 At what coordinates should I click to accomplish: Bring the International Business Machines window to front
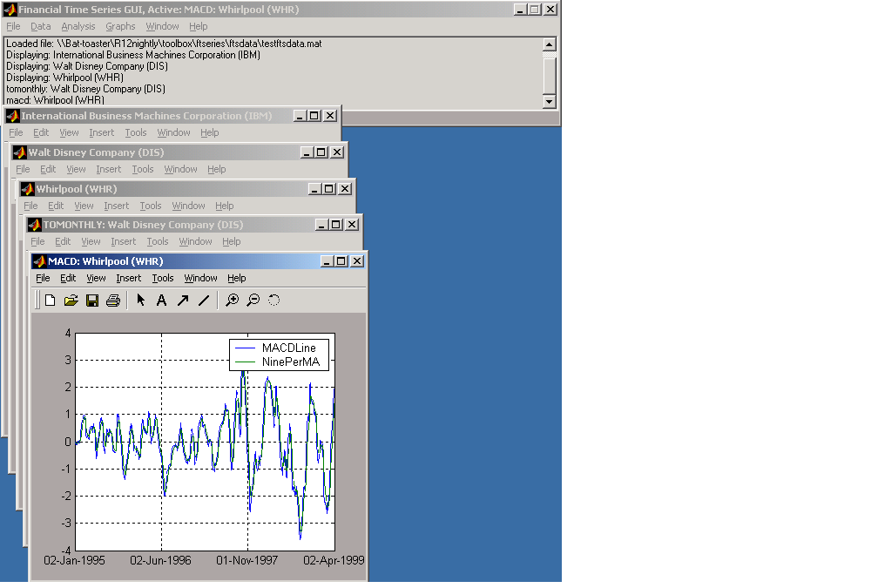146,116
